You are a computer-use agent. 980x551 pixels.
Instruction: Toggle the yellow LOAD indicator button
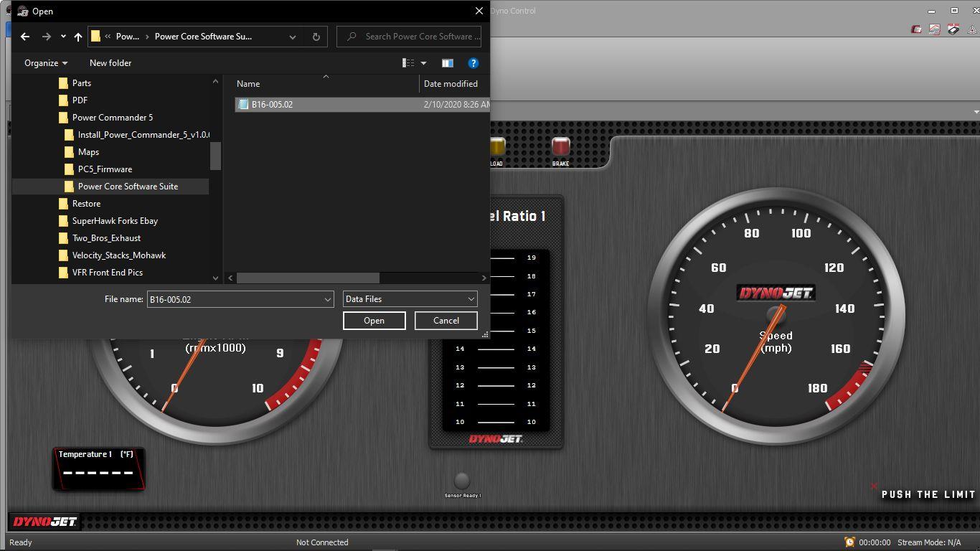(497, 147)
